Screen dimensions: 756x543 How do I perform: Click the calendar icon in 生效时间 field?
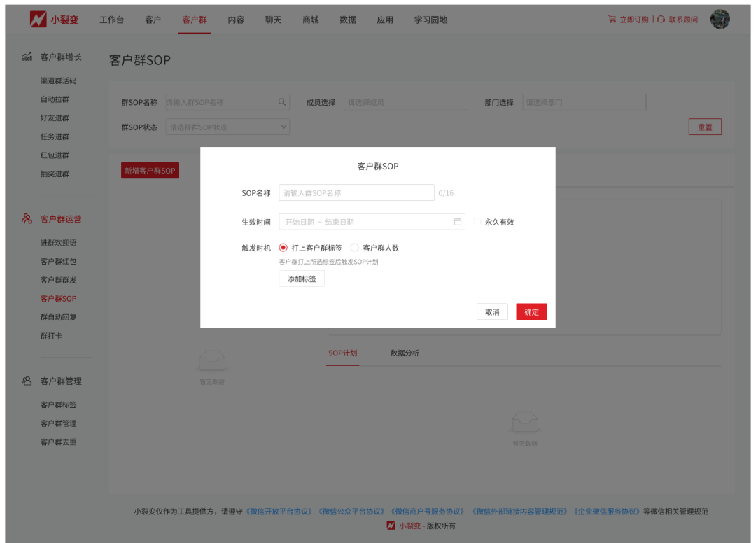(458, 222)
